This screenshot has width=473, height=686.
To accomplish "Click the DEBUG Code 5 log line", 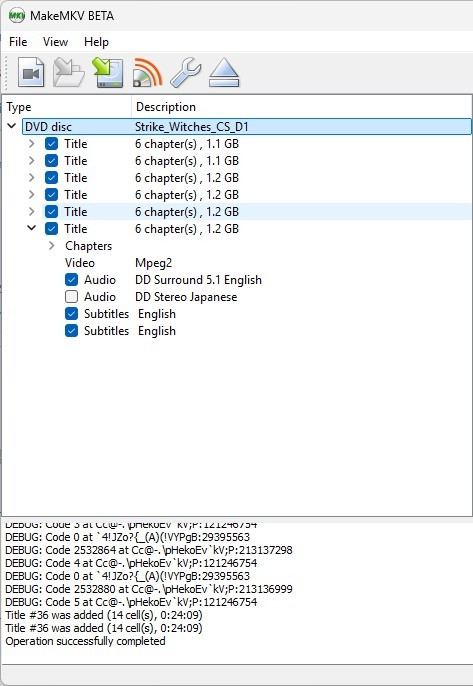I will click(x=131, y=602).
